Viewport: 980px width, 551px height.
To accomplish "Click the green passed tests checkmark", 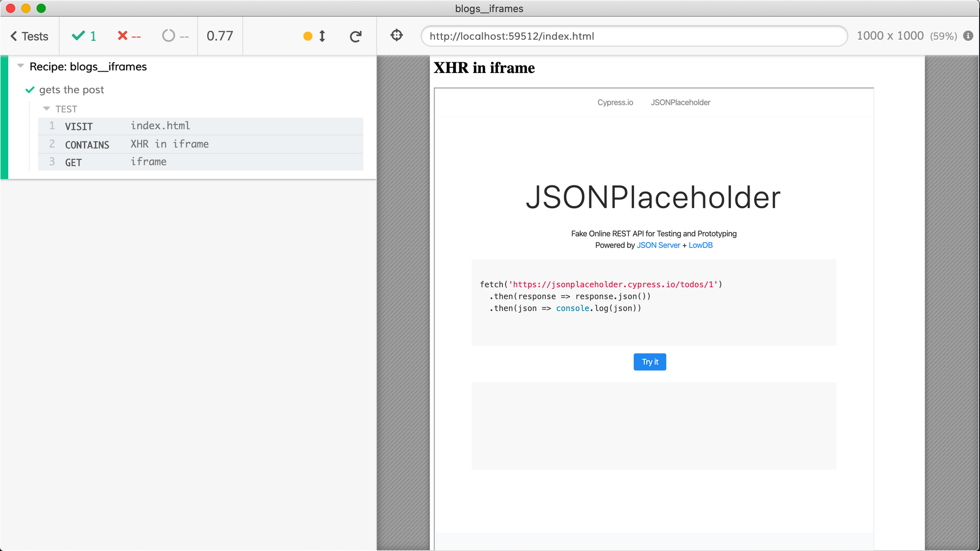I will [x=78, y=36].
